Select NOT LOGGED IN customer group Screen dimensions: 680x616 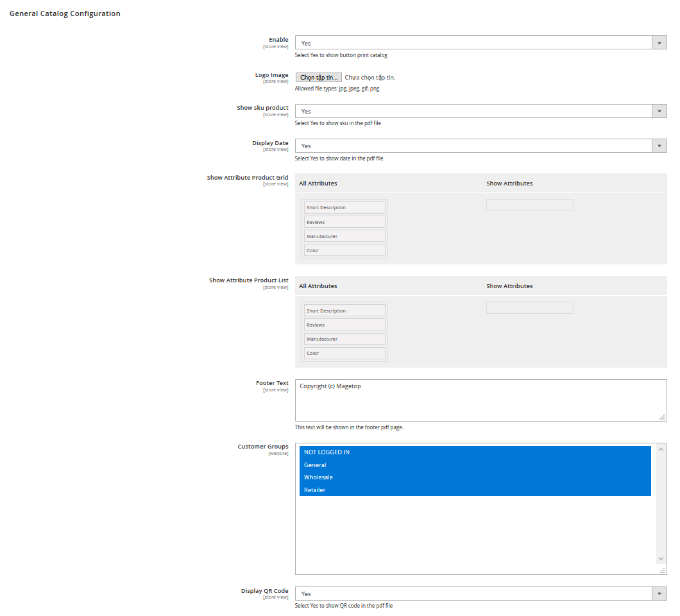[475, 452]
